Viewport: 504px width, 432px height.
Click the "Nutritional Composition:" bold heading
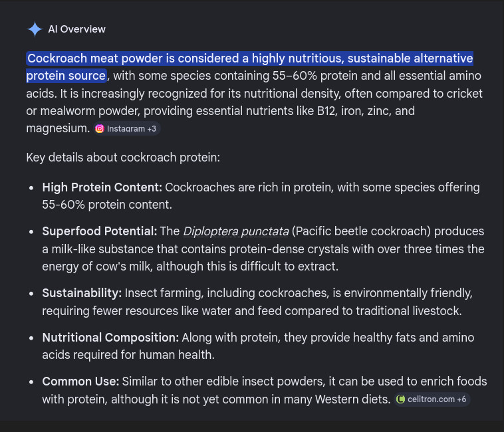(x=110, y=338)
